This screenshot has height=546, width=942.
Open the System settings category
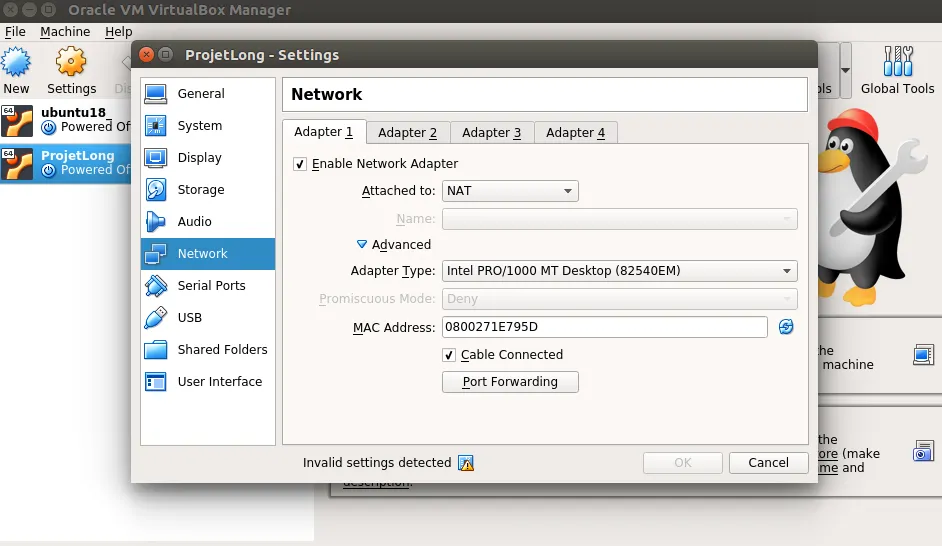[207, 126]
